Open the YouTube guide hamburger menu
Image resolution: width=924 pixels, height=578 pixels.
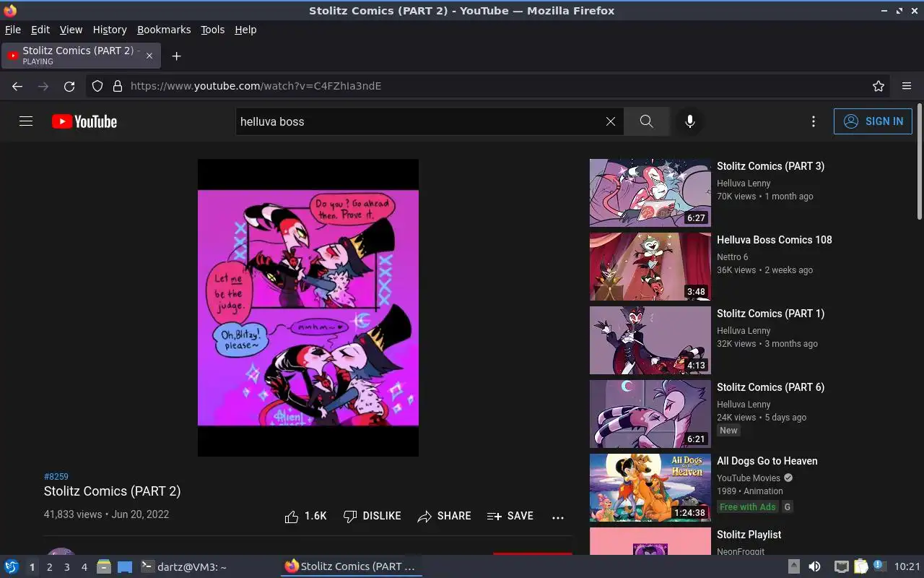coord(26,121)
